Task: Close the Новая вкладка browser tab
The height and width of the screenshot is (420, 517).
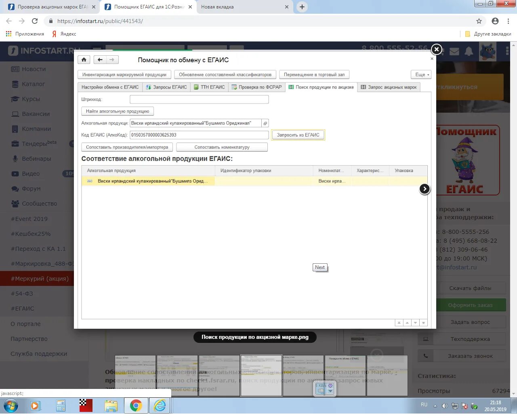Action: pyautogui.click(x=287, y=7)
